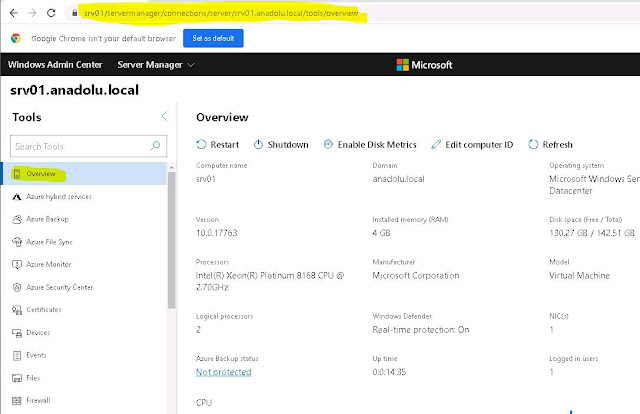Viewport: 640px width, 414px height.
Task: Click the address bar lock icon
Action: click(x=74, y=13)
